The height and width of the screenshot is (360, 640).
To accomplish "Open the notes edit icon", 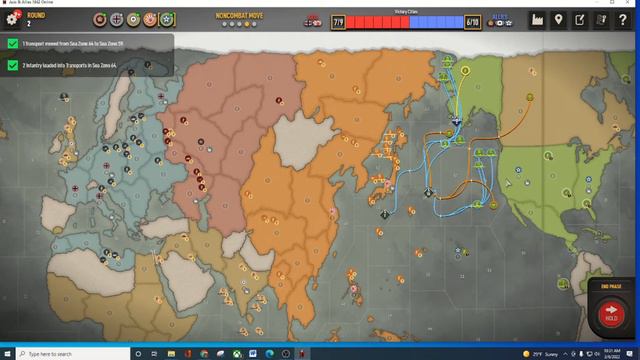I will click(580, 20).
